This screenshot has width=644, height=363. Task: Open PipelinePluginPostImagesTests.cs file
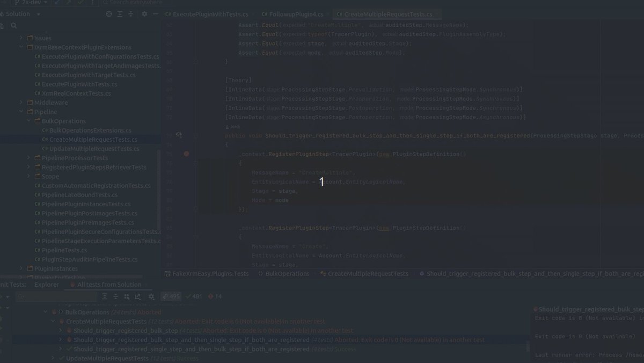click(86, 213)
